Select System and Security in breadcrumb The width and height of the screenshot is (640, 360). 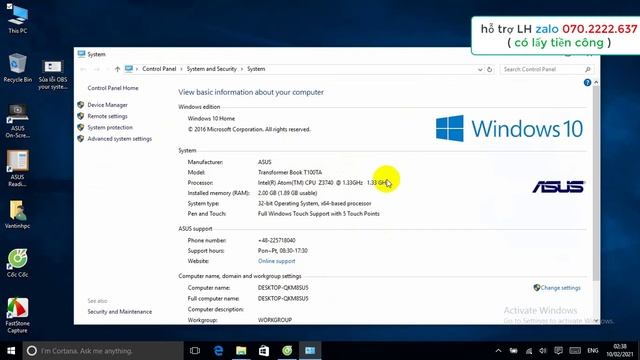point(211,69)
